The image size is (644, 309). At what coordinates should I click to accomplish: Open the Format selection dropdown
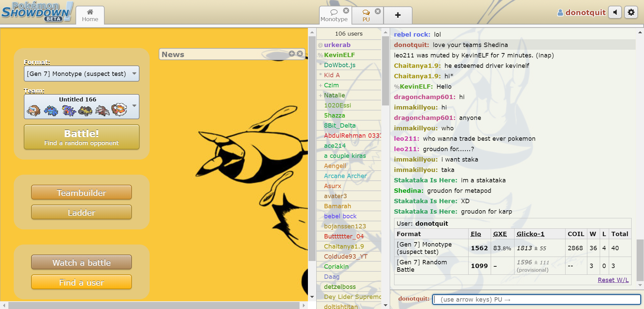tap(82, 74)
